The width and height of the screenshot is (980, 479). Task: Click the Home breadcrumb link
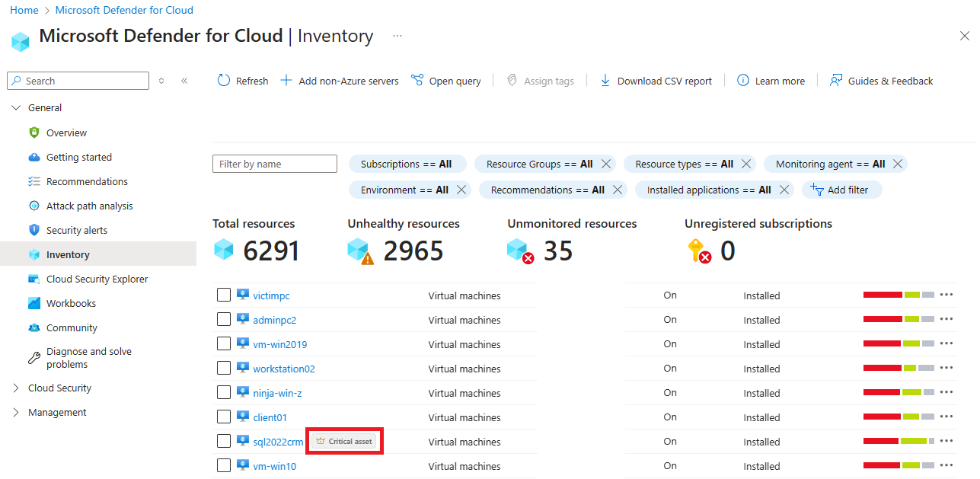pyautogui.click(x=24, y=10)
